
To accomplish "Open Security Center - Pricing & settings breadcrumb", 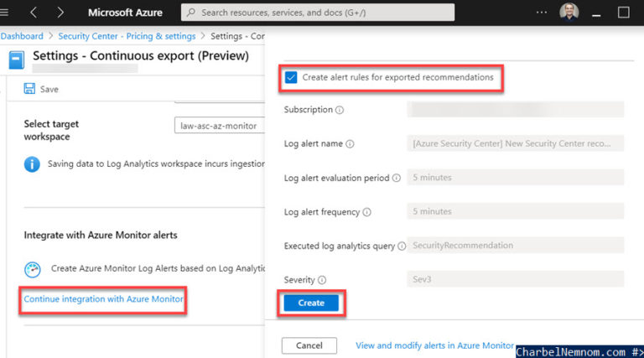I will tap(127, 36).
